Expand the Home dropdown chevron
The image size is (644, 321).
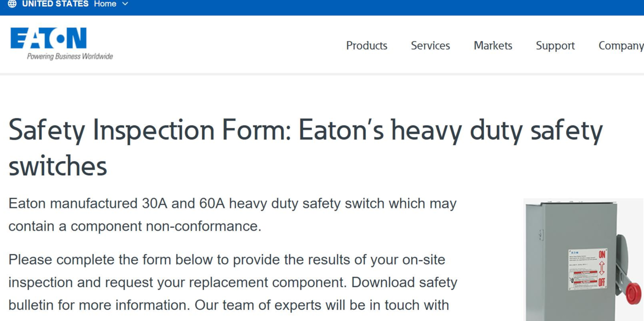click(125, 4)
